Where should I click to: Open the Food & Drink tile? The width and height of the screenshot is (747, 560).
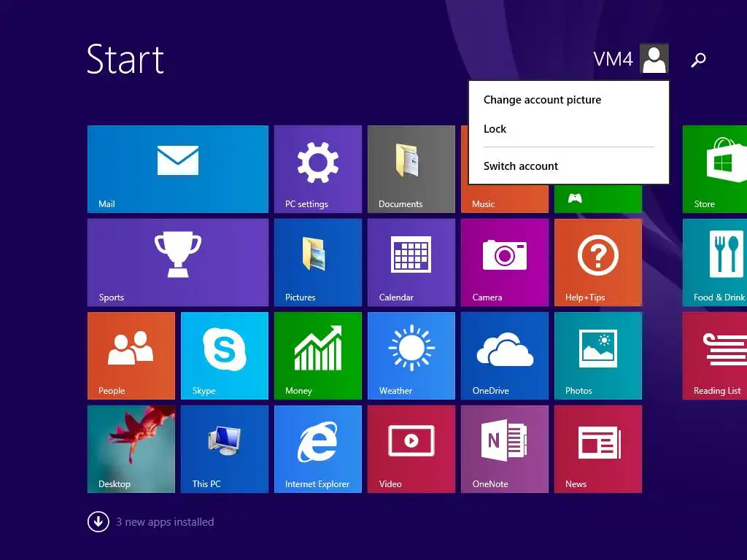715,262
